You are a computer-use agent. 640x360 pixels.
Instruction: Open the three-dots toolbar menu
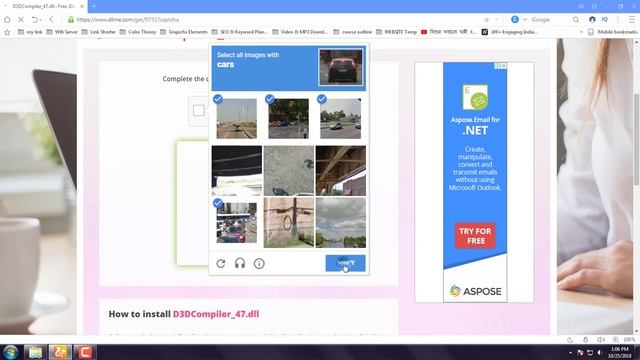pyautogui.click(x=618, y=20)
